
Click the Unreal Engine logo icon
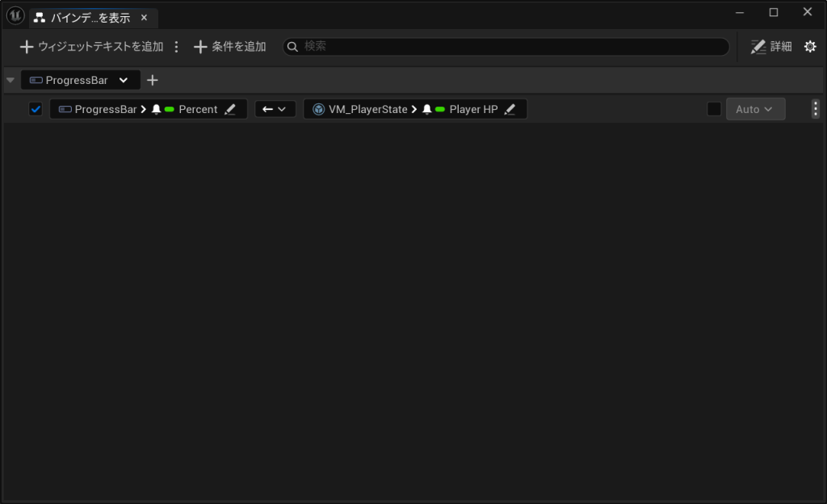click(x=15, y=16)
